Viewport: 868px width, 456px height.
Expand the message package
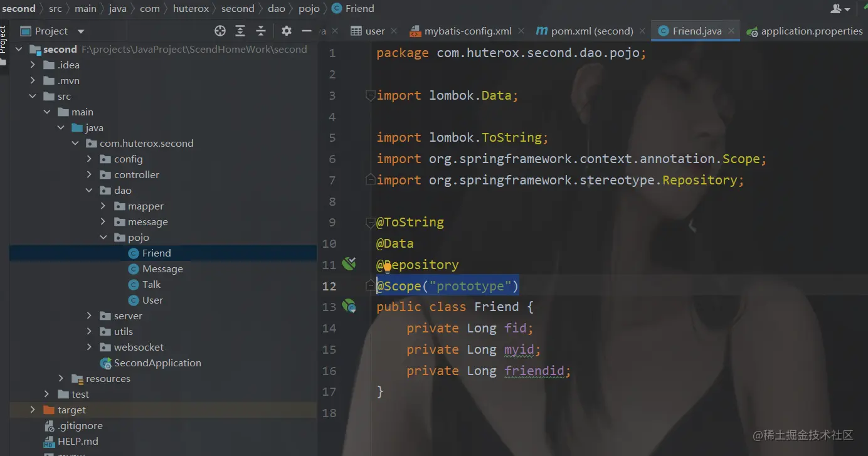point(103,222)
